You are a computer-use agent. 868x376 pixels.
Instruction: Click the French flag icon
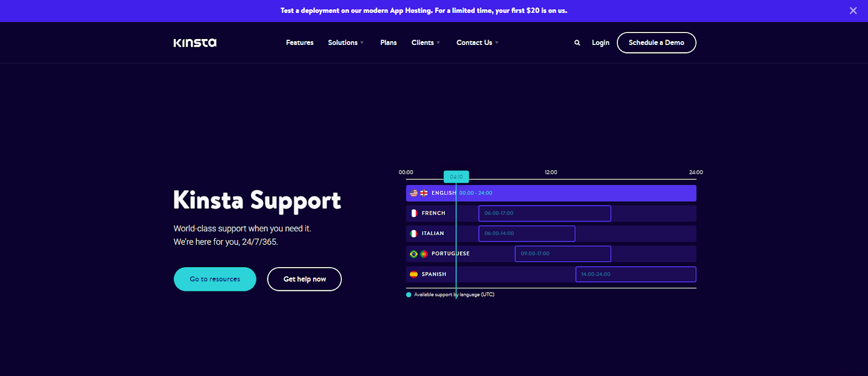[x=414, y=213]
